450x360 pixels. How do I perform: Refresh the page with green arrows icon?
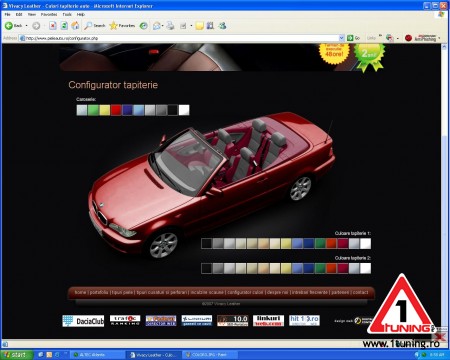[64, 26]
